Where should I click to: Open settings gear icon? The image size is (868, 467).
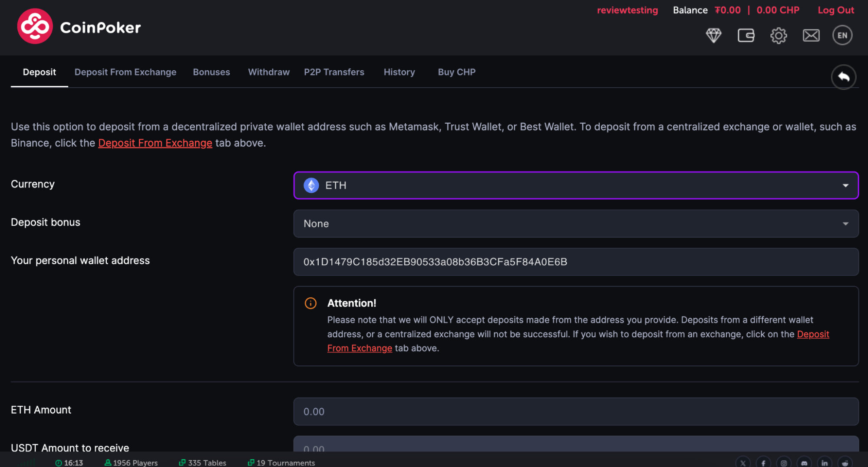tap(779, 35)
